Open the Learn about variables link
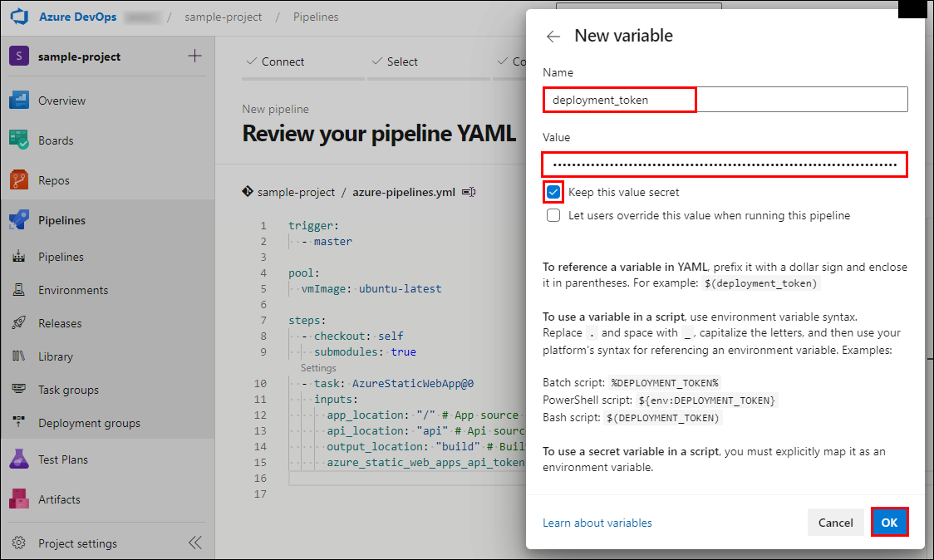This screenshot has height=560, width=934. coord(597,523)
